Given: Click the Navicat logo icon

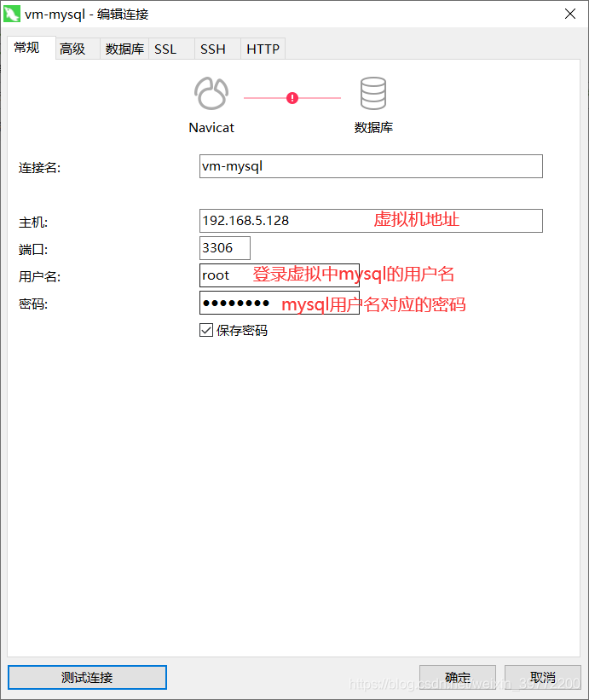Looking at the screenshot, I should pyautogui.click(x=211, y=93).
